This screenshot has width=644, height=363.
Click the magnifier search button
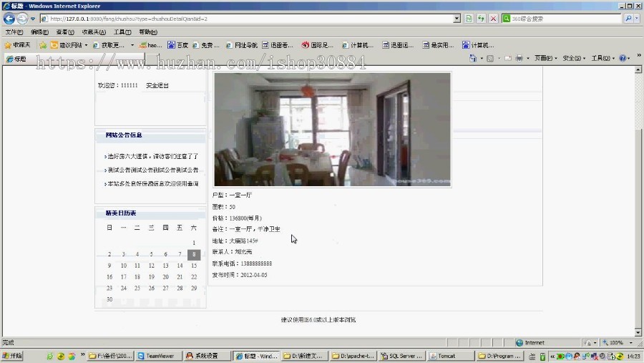point(628,19)
